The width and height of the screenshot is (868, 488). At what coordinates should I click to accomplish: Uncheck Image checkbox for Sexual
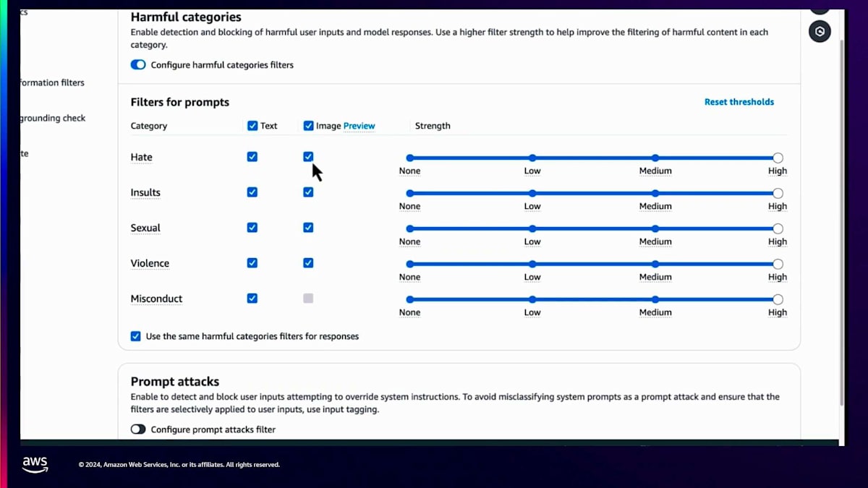[309, 228]
